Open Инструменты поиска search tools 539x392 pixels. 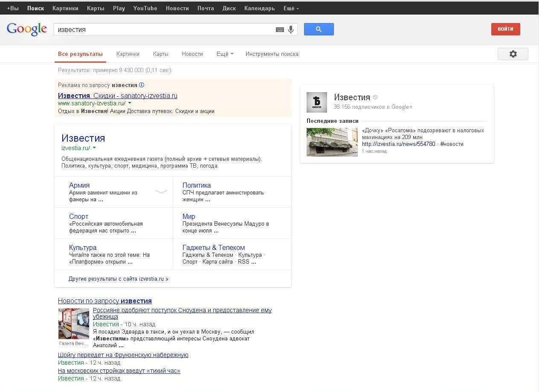pos(272,54)
